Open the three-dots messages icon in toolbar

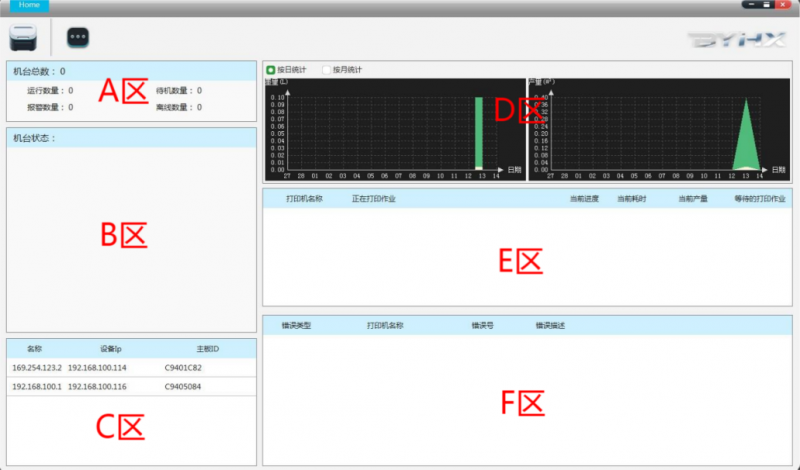pos(78,38)
